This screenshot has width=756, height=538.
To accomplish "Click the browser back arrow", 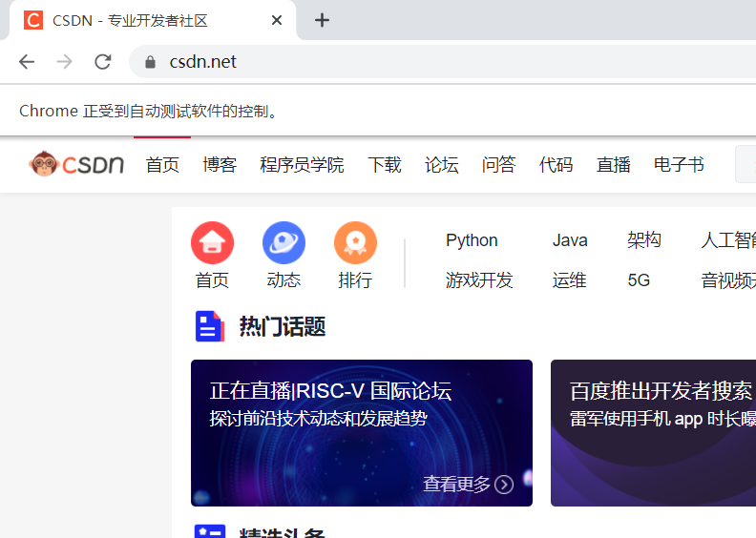I will tap(27, 62).
